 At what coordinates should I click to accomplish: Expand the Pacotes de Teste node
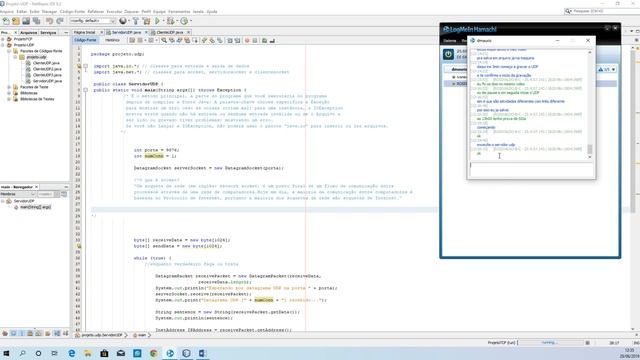tap(9, 87)
